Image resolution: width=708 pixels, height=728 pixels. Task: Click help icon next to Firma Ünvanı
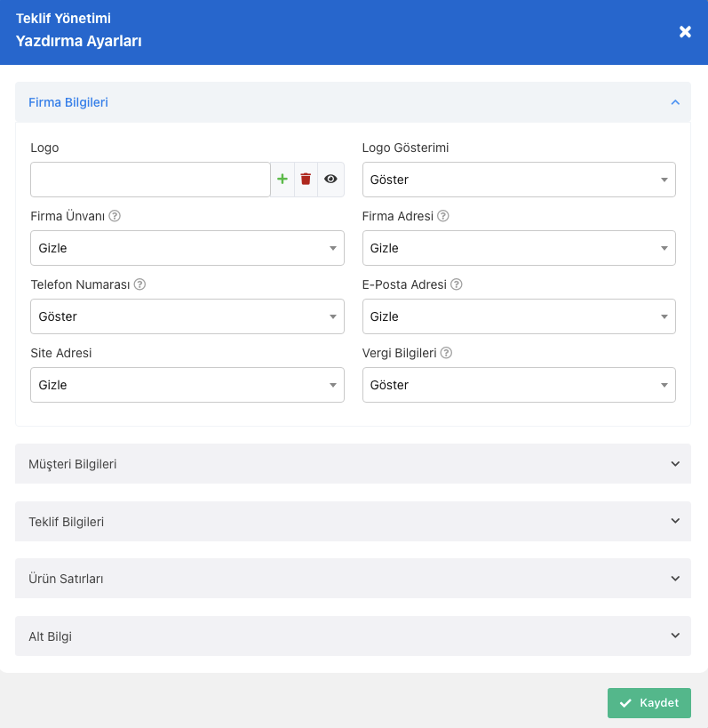coord(115,216)
